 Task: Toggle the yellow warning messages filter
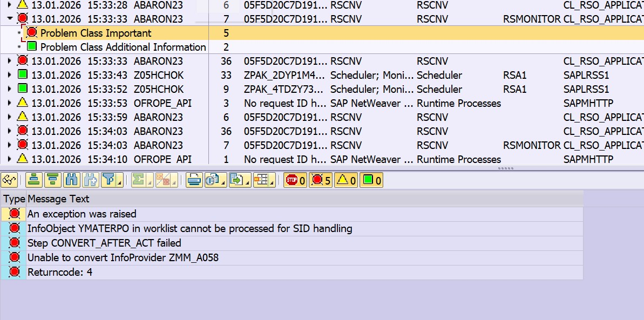tap(346, 180)
